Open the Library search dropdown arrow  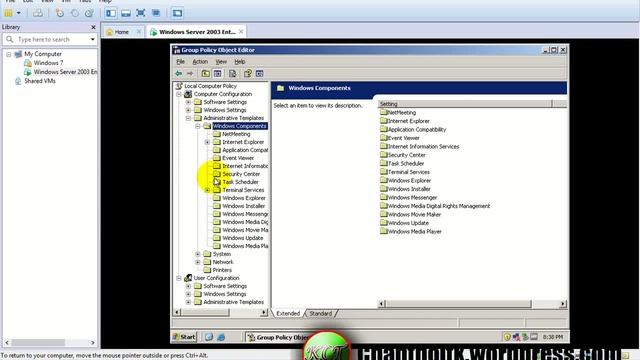(x=93, y=40)
